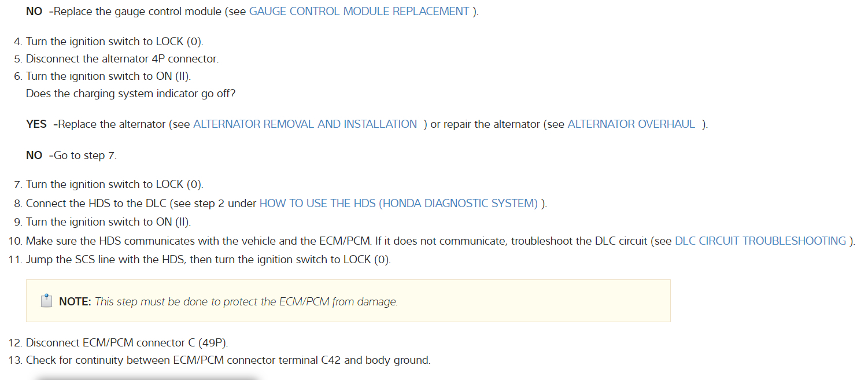This screenshot has height=380, width=868.
Task: Open ALTERNATOR REMOVAL AND INSTALLATION link
Action: 305,124
